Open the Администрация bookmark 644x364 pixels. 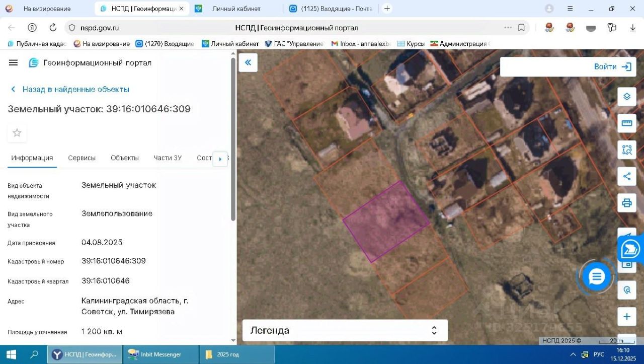[x=459, y=44]
